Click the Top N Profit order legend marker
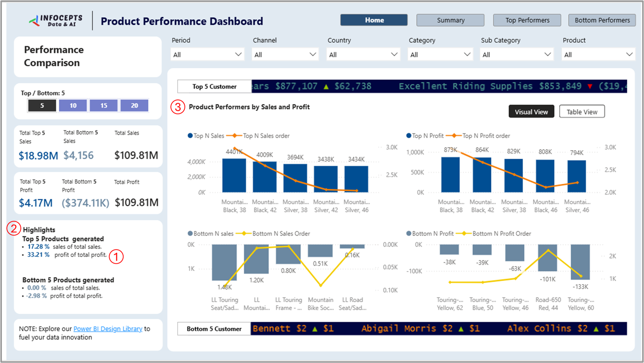 (x=453, y=136)
